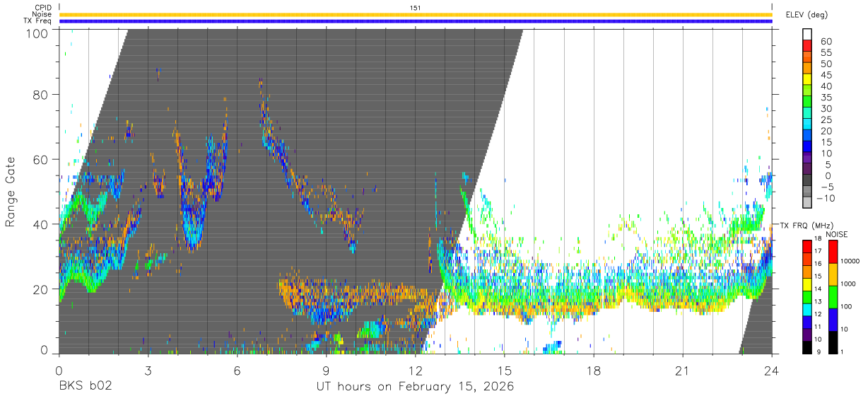Viewport: 868px width, 401px height.
Task: Click the TX Freq row label
Action: [38, 21]
